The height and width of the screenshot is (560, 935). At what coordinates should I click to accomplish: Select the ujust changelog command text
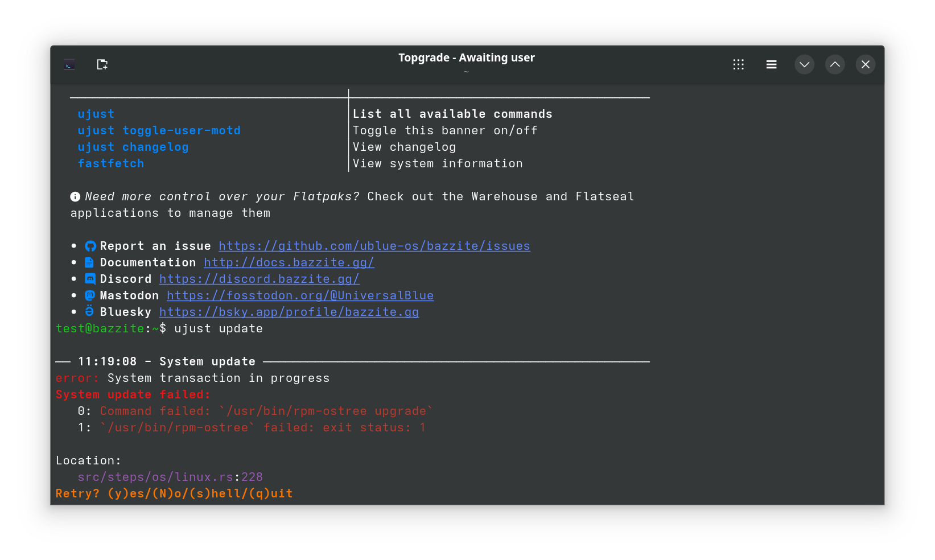133,147
